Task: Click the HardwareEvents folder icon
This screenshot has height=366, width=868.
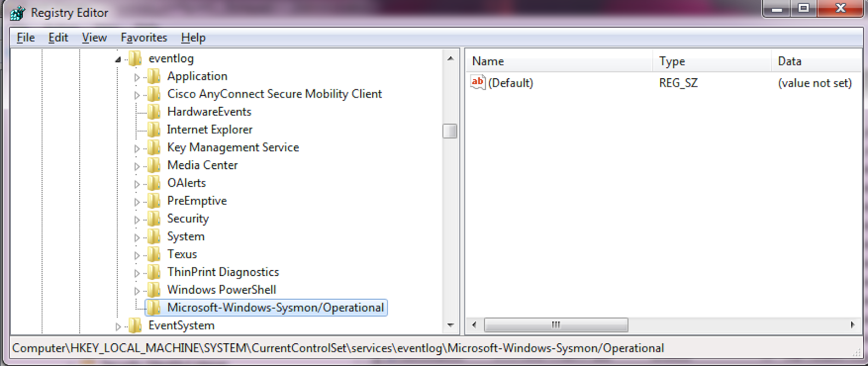Action: pos(154,112)
